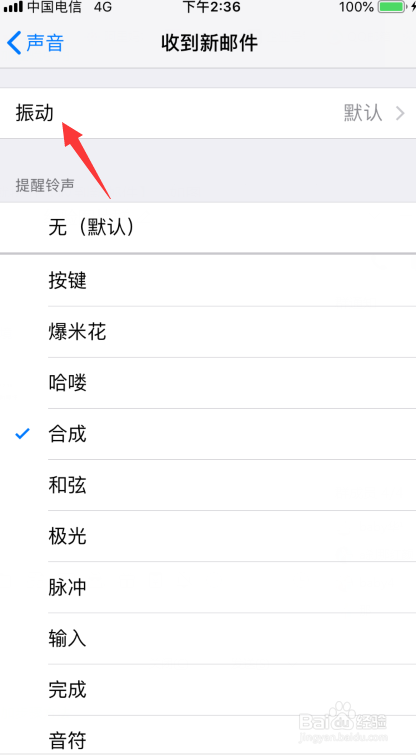Select the 输入 alert tone
Viewport: 416px width, 755px height.
(208, 638)
